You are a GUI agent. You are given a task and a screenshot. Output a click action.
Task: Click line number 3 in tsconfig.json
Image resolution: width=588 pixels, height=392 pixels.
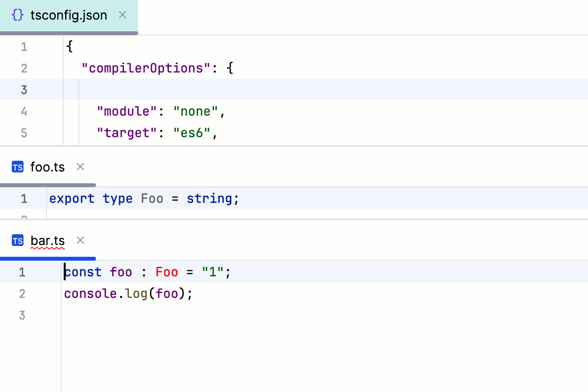pyautogui.click(x=24, y=90)
